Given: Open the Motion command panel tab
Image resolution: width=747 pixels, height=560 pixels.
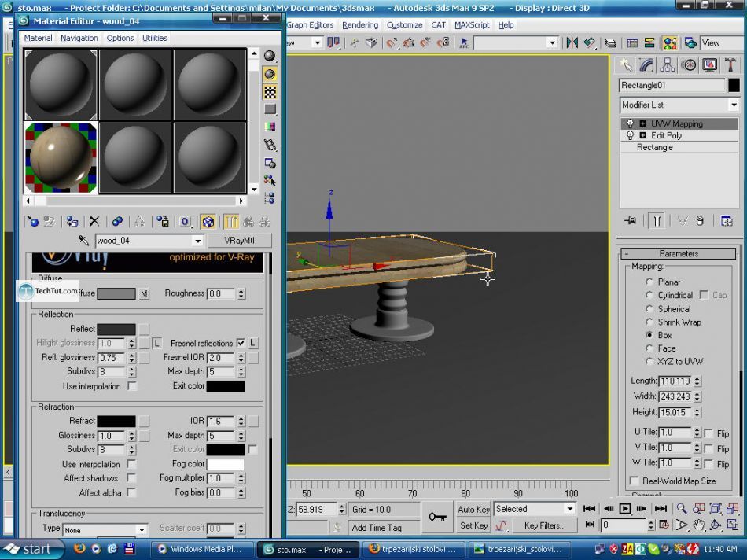Looking at the screenshot, I should coord(689,65).
